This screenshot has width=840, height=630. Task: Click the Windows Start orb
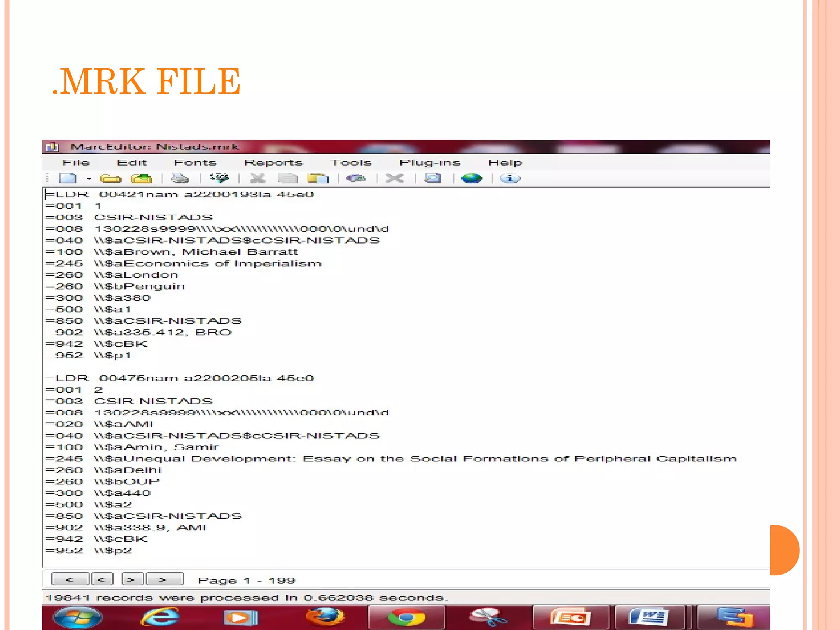[x=78, y=618]
